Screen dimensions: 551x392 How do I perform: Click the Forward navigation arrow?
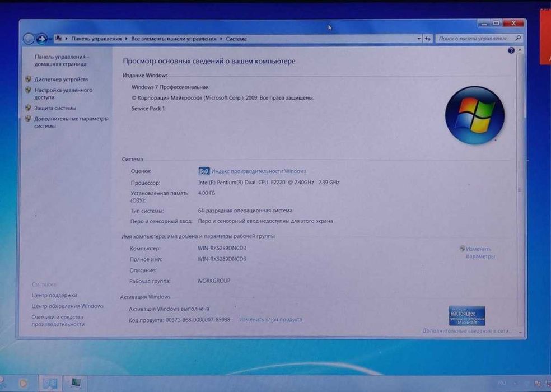(41, 39)
